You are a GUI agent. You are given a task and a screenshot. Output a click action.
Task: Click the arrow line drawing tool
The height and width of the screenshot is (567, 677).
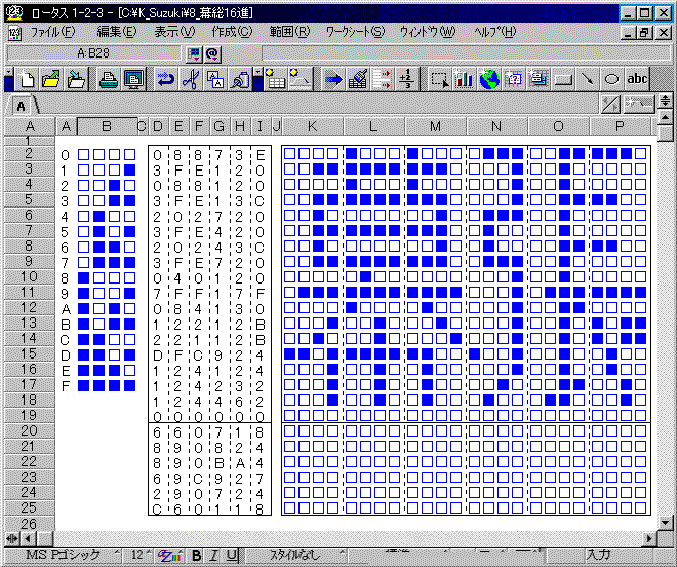coord(588,79)
